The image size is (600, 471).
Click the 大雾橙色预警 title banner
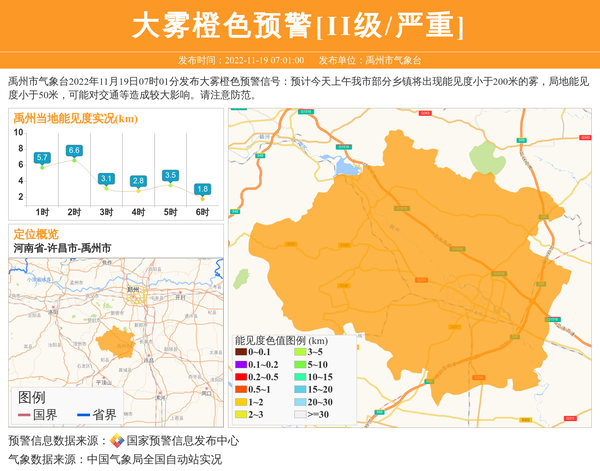pos(299,25)
